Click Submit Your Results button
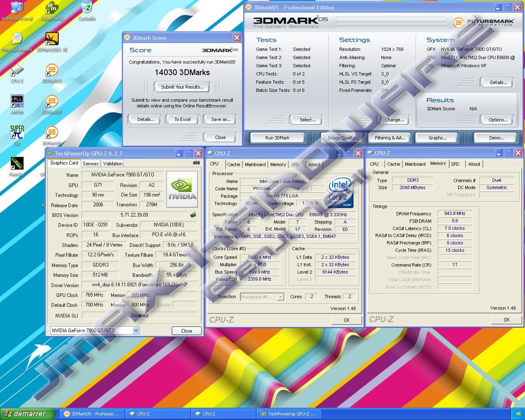This screenshot has width=525, height=420. 182,87
